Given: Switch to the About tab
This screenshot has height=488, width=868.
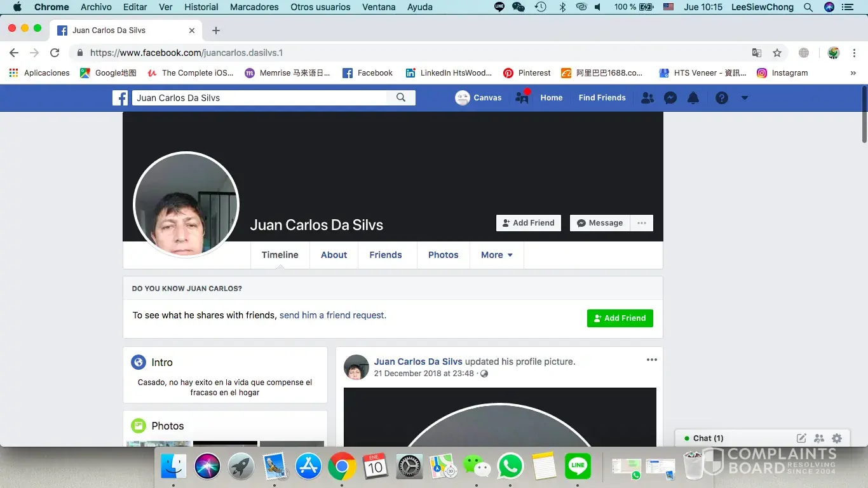Looking at the screenshot, I should pyautogui.click(x=334, y=255).
